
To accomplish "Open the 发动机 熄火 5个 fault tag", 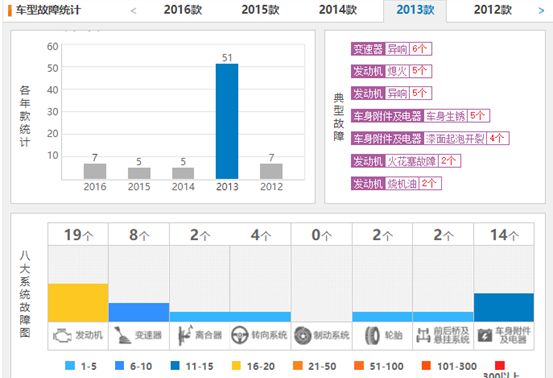I will (x=391, y=71).
